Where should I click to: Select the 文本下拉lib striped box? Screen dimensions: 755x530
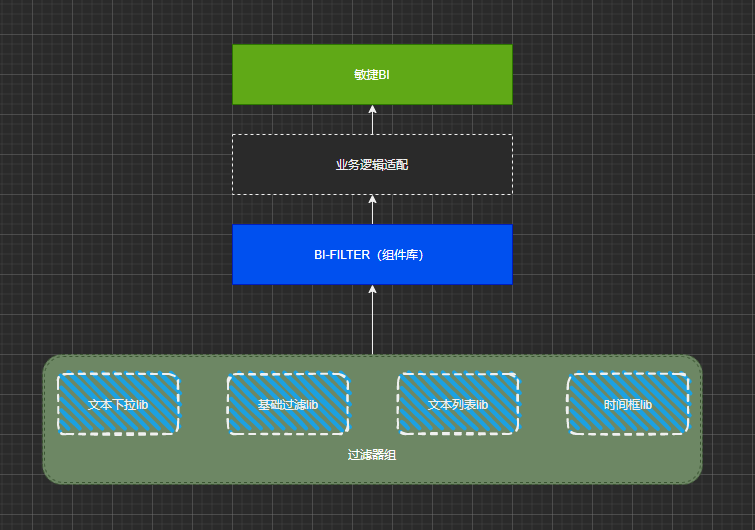(x=118, y=404)
